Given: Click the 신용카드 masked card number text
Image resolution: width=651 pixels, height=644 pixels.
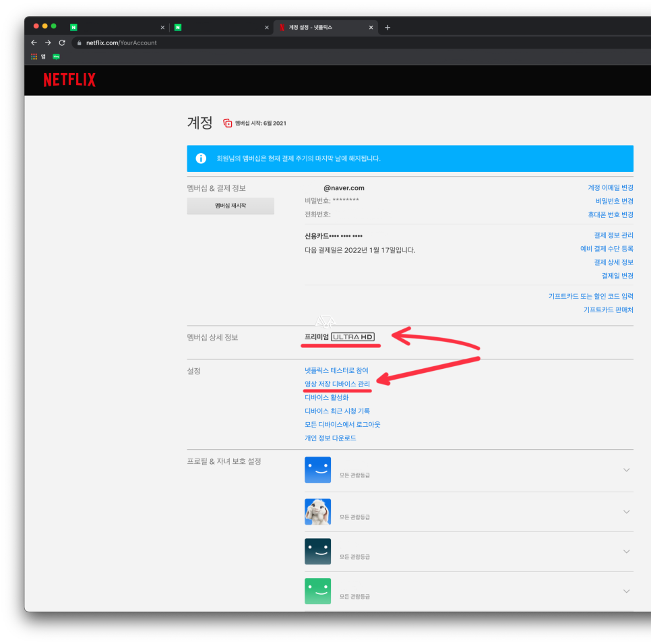Looking at the screenshot, I should [334, 236].
